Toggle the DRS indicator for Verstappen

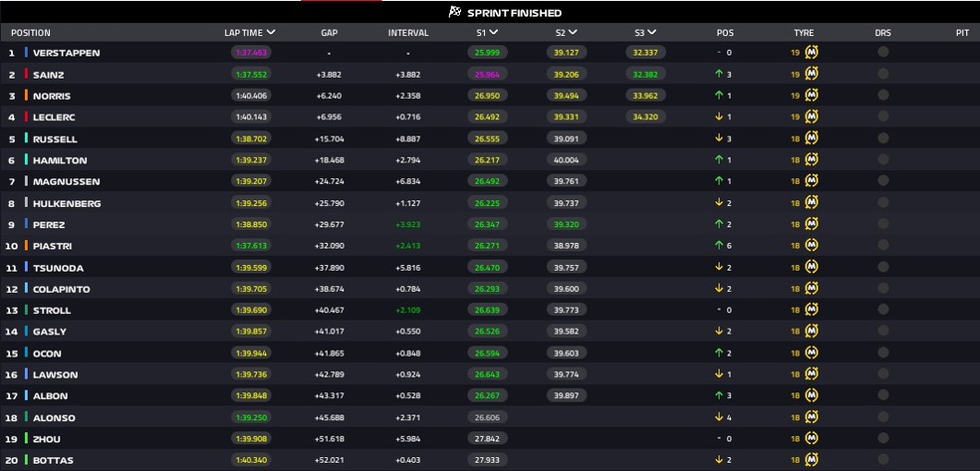[882, 53]
